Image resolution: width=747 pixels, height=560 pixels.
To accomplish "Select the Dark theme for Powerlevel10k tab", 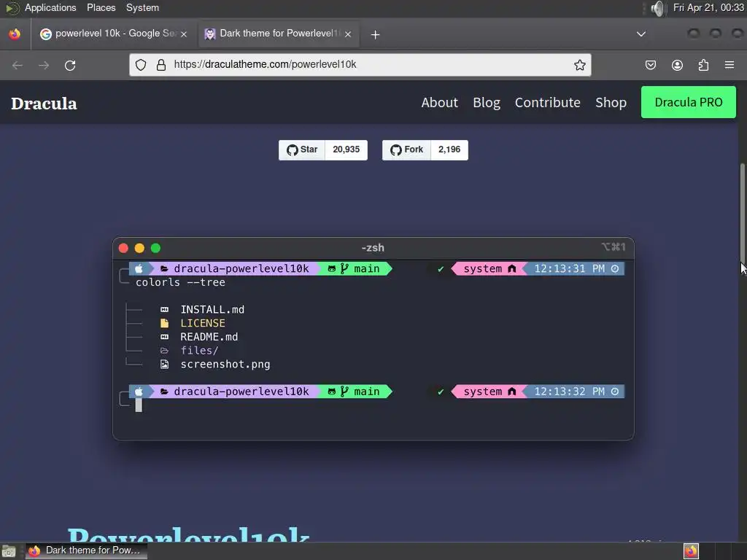I will point(279,34).
